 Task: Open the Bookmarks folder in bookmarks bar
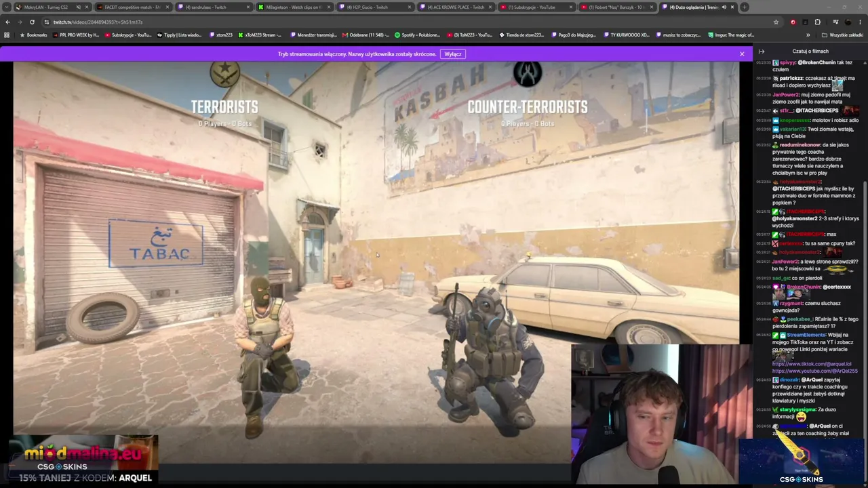click(x=33, y=35)
